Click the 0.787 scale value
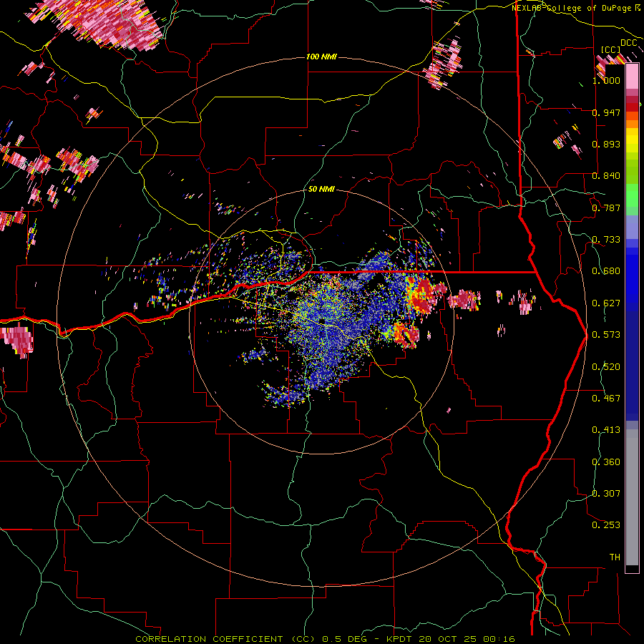Image resolution: width=644 pixels, height=644 pixels. tap(606, 208)
